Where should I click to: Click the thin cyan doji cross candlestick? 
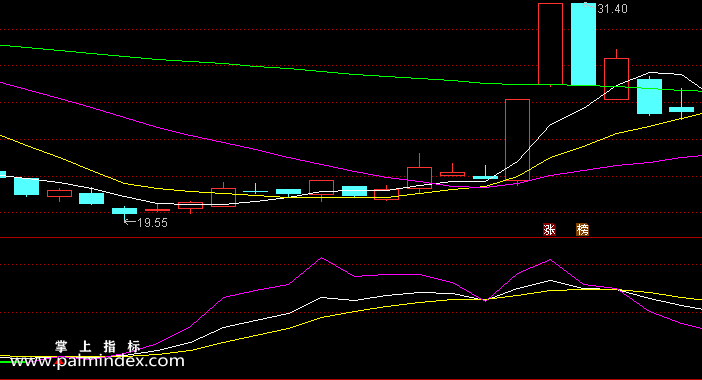tap(255, 192)
